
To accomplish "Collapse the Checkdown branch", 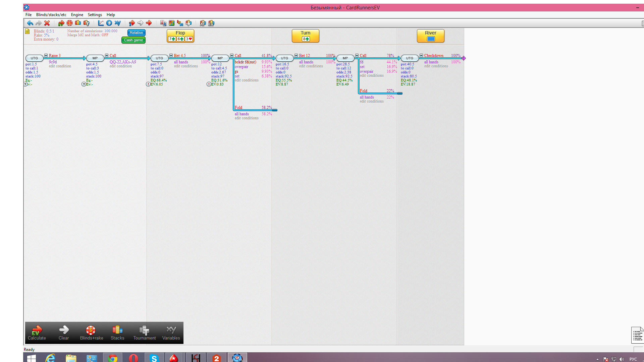I will (421, 55).
